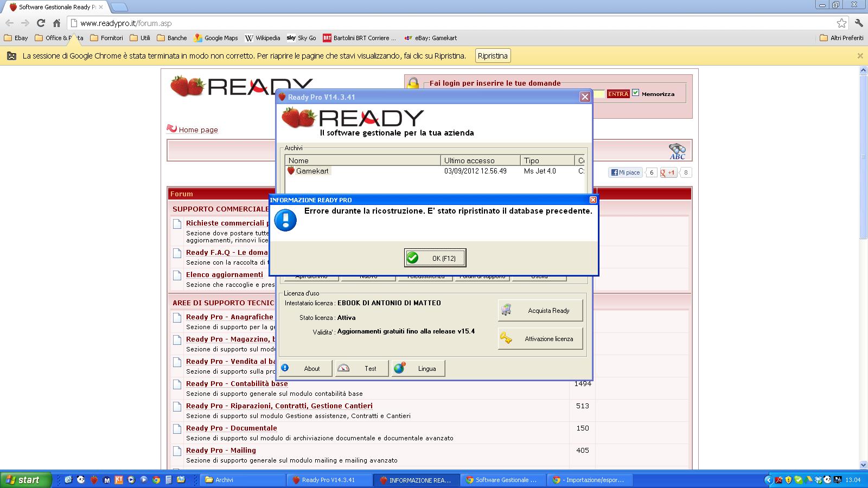Viewport: 868px width, 488px height.
Task: Open Attivazione licenza button
Action: 540,339
